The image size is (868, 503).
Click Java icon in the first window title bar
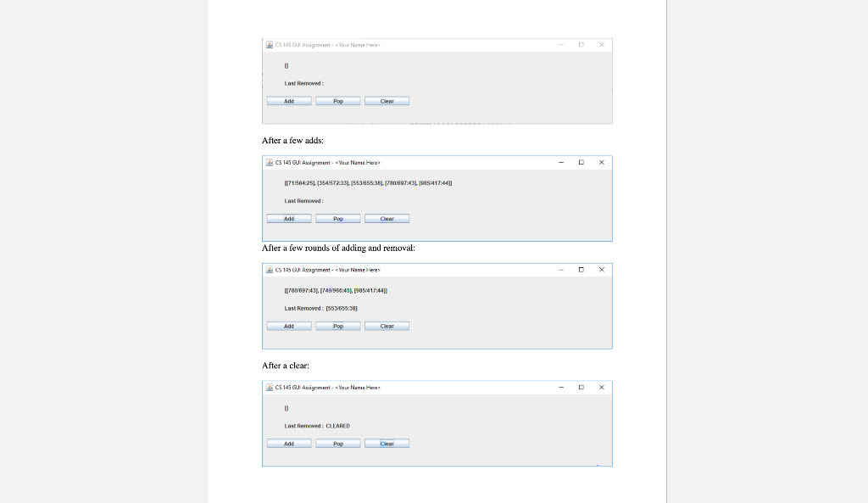tap(270, 45)
